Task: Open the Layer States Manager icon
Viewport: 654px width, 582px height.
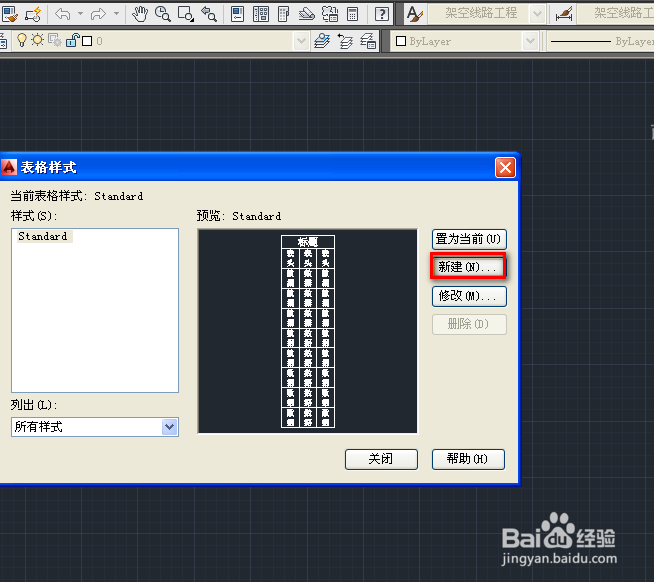Action: pos(368,41)
